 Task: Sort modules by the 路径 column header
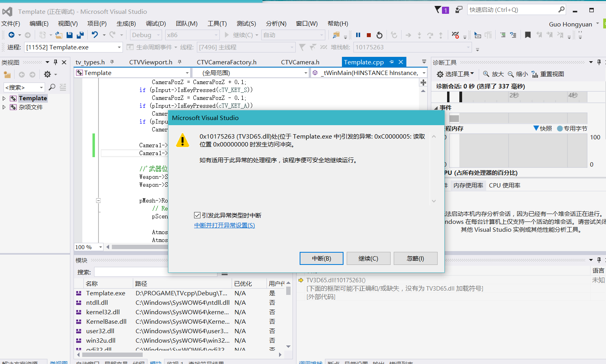(182, 284)
